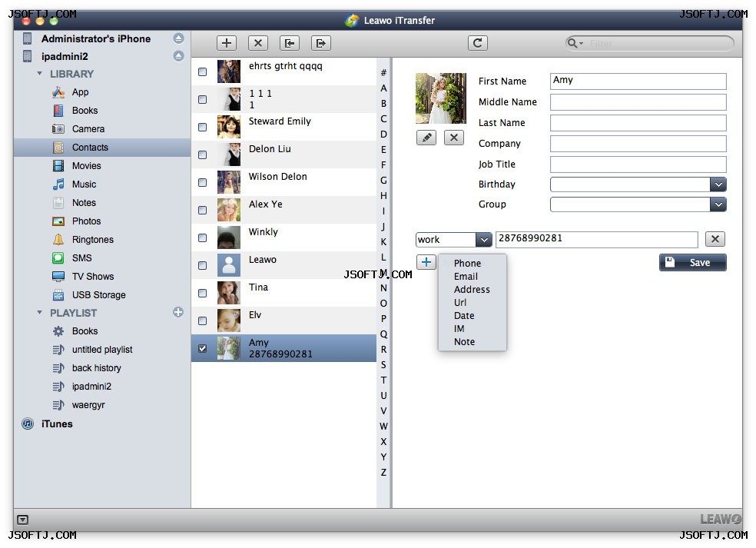Click the add contact plus toolbar button
The height and width of the screenshot is (548, 756).
[226, 43]
